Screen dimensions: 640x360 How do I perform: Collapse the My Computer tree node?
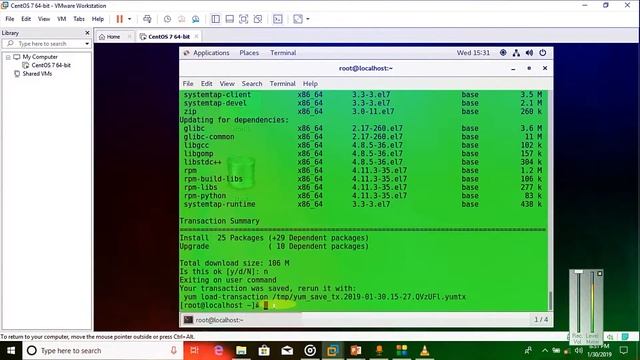8,57
